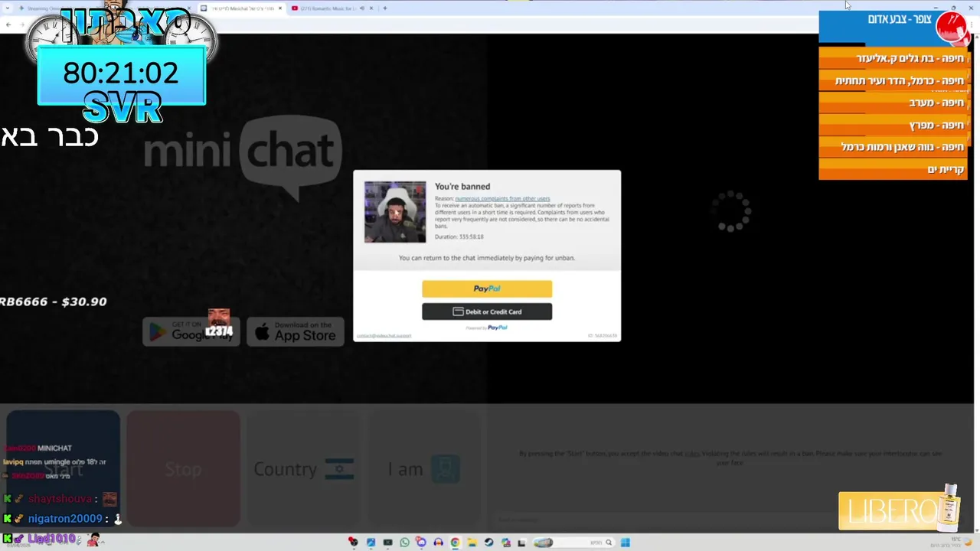This screenshot has height=551, width=980.
Task: Open Steam from the taskbar
Action: 488,543
